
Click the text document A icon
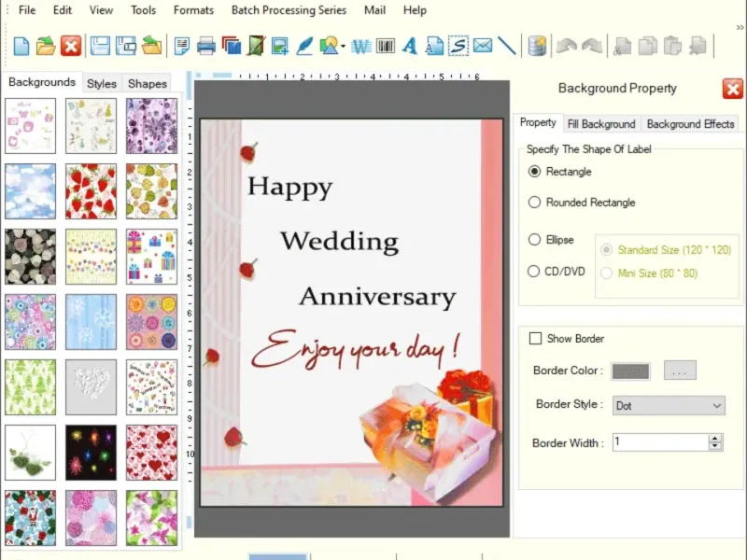pos(434,46)
